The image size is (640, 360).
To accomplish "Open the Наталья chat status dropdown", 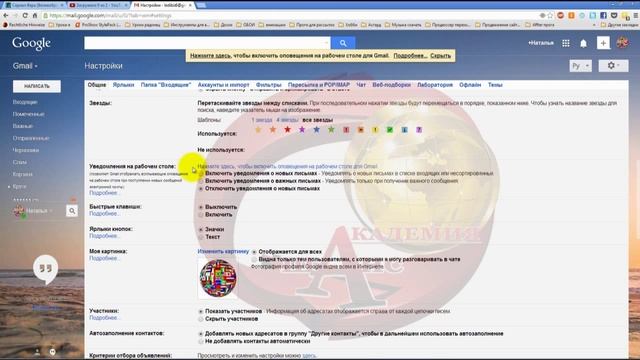I will pos(51,211).
